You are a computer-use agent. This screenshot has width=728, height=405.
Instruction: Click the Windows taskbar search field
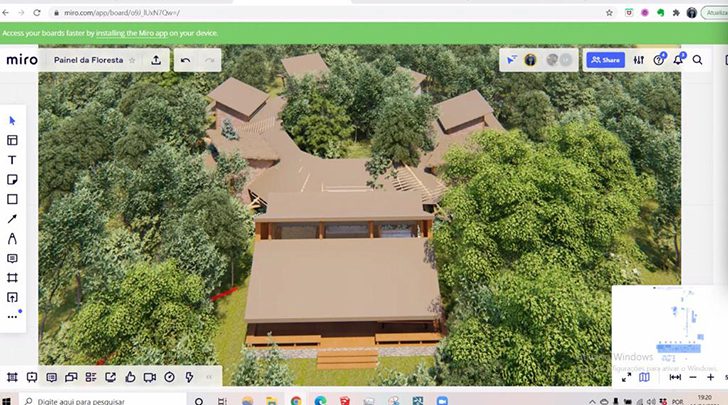[100, 399]
